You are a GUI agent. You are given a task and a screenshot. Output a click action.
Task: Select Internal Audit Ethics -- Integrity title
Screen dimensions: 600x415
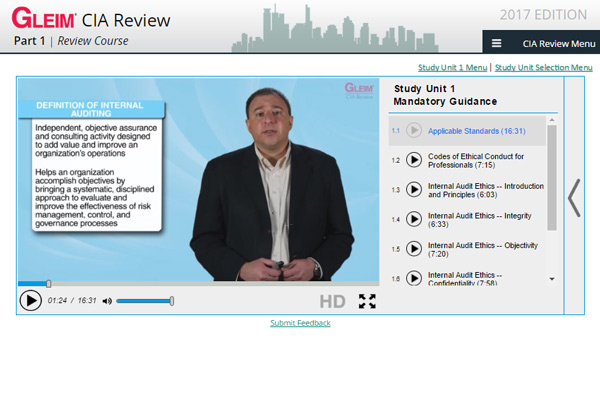tap(479, 220)
